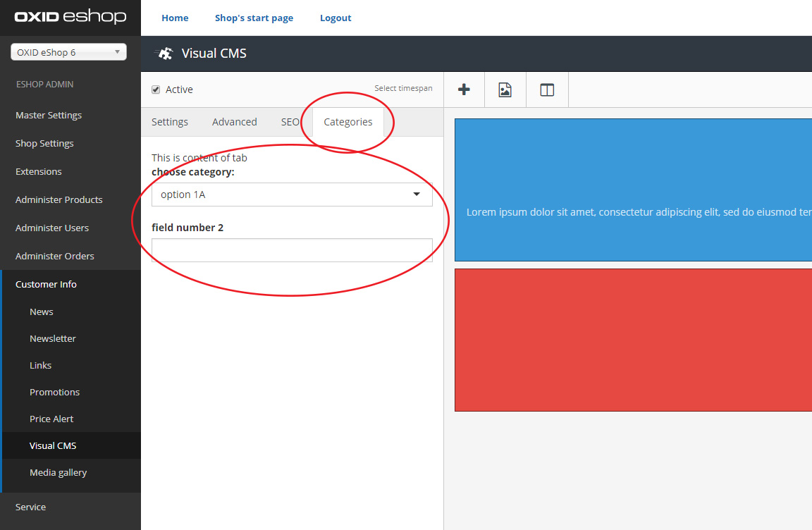Click the Logout link
812x530 pixels.
coord(336,18)
